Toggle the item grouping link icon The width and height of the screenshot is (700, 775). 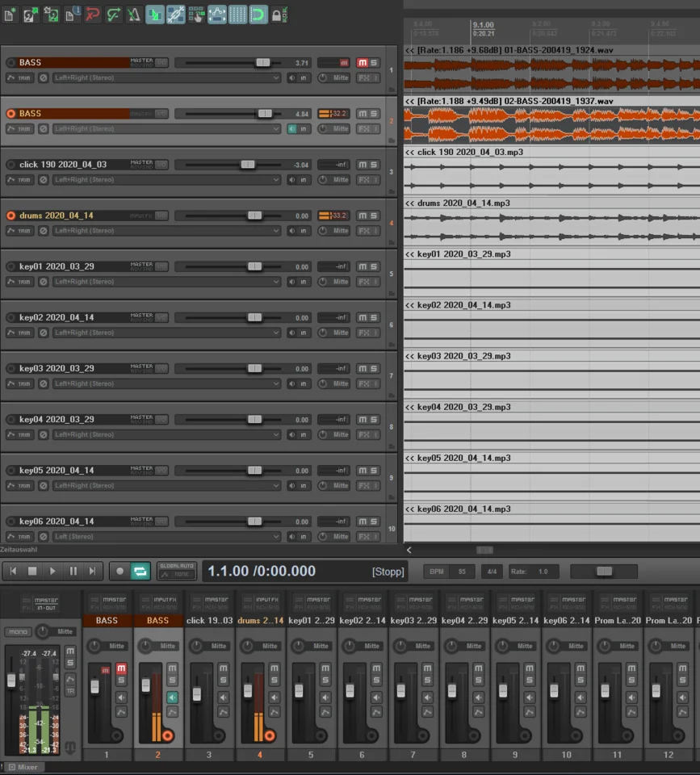[x=176, y=15]
